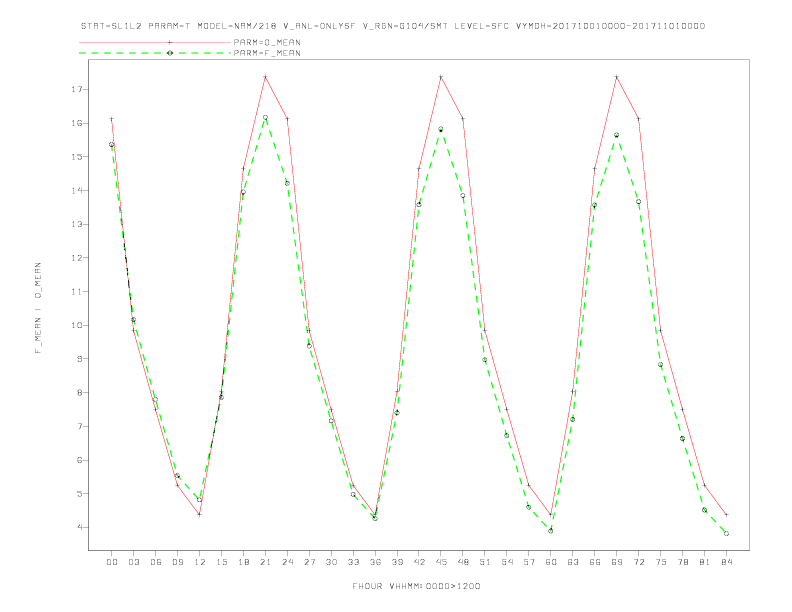Click the F_MEAN circle marker at hour 06

pyautogui.click(x=156, y=399)
